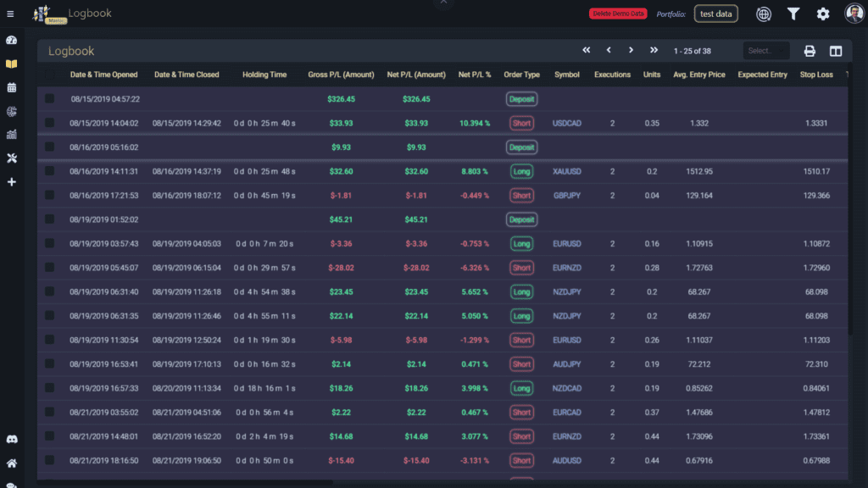868x488 pixels.
Task: Sort by Net P/L % column header
Action: click(x=474, y=75)
